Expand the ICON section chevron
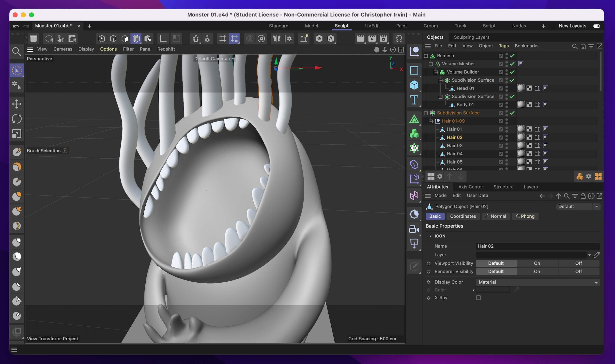Screen dimensions: 615x364 [430, 236]
